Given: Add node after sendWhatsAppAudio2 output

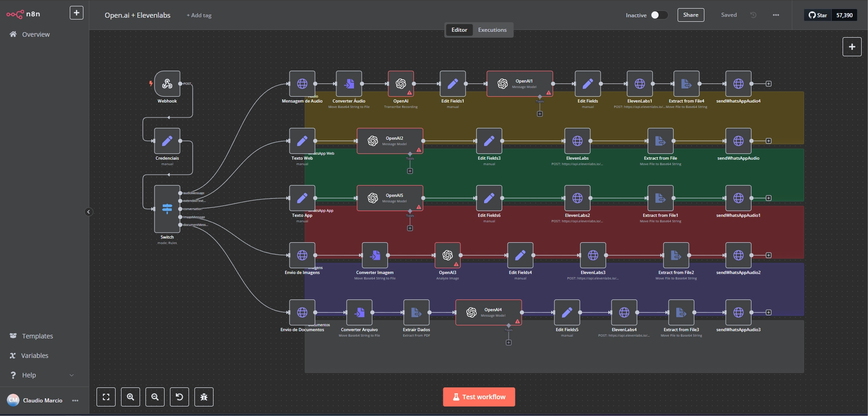Looking at the screenshot, I should coord(769,255).
